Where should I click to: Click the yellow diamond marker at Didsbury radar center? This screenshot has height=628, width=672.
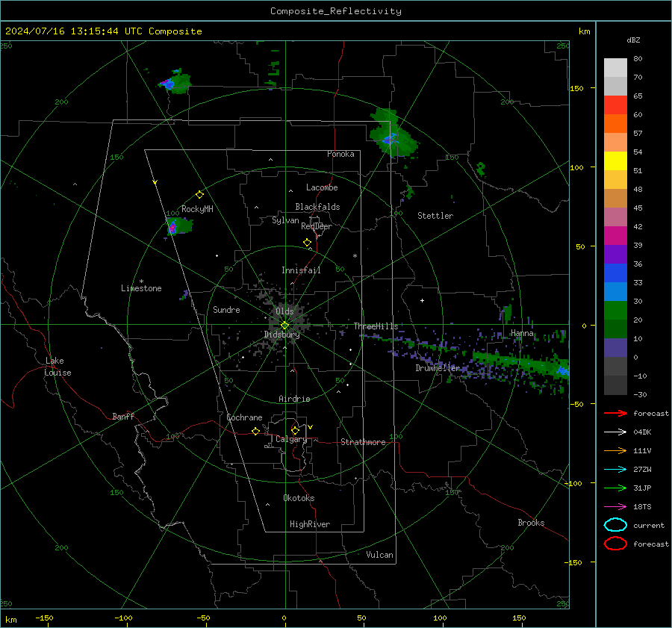(284, 326)
